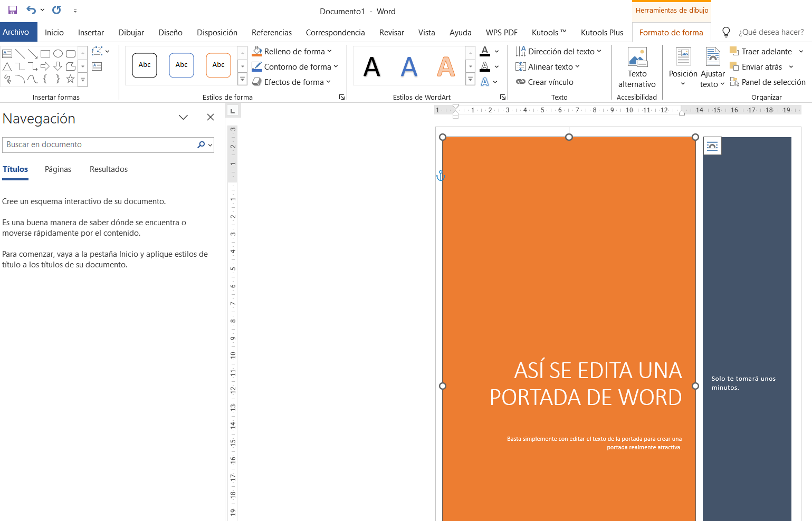Pick the oval shape from Insertar formas
Image resolution: width=812 pixels, height=521 pixels.
58,53
